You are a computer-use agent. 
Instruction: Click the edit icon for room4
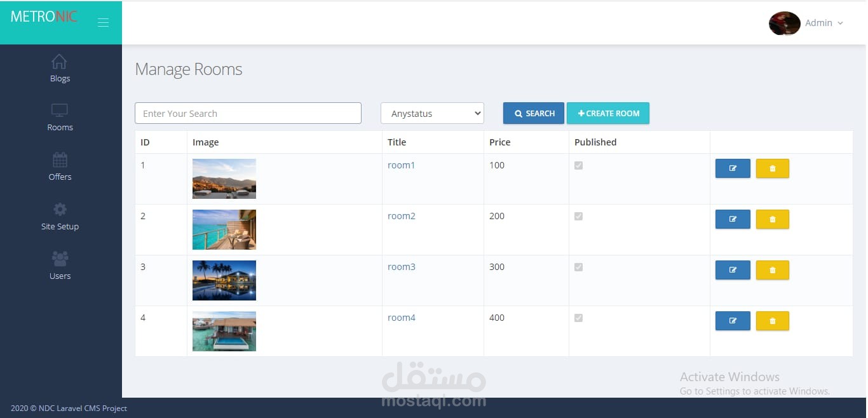733,321
